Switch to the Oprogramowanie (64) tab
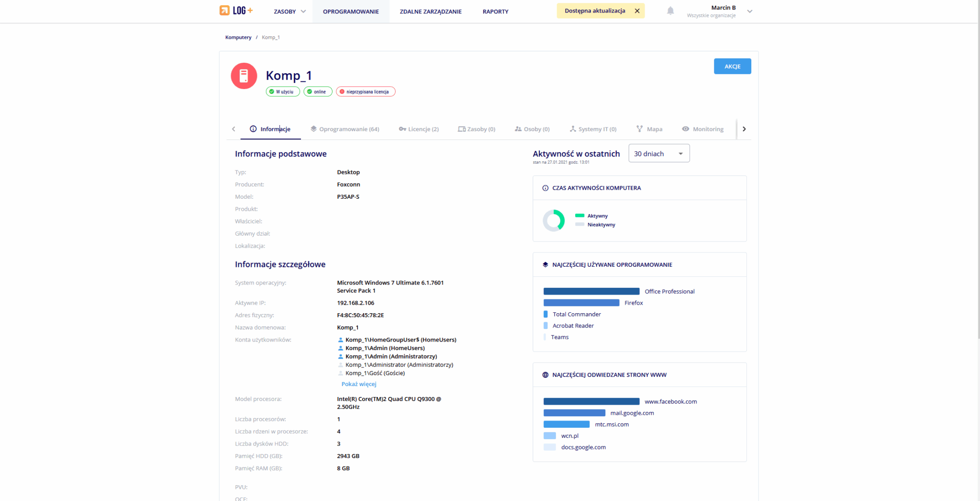 coord(345,129)
